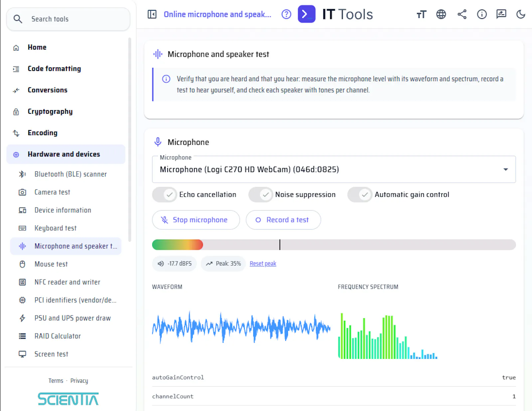Open the feedback comment icon
The image size is (532, 411).
[x=501, y=14]
